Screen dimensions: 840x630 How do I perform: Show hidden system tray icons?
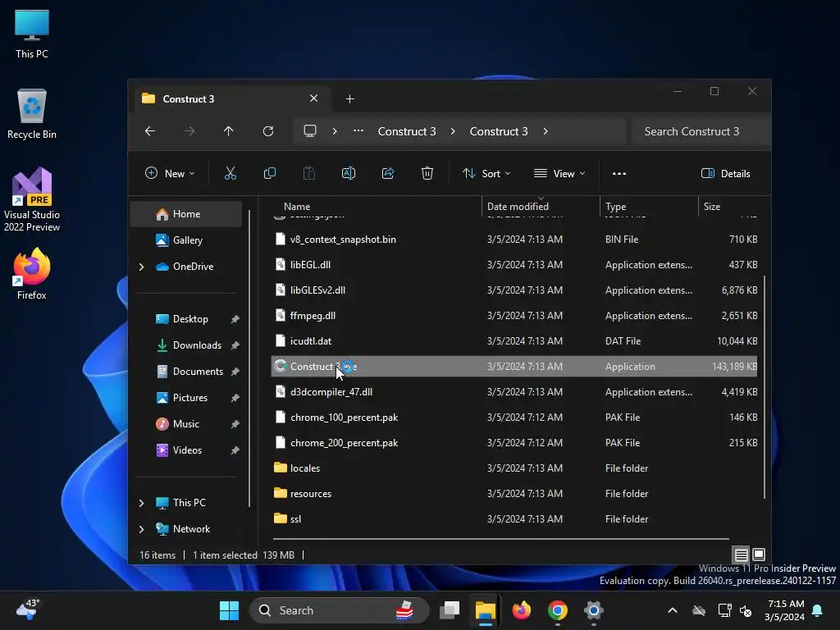(x=673, y=610)
